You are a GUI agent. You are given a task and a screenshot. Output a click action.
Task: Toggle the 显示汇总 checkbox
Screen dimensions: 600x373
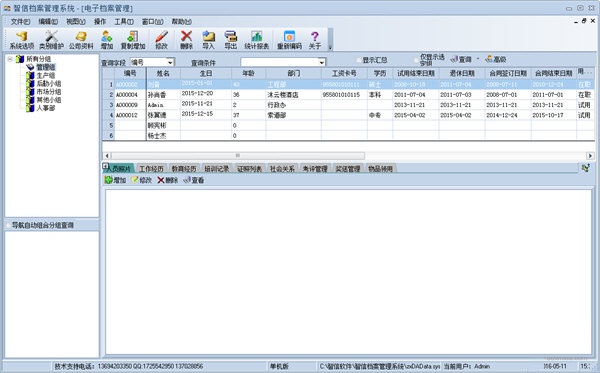359,60
